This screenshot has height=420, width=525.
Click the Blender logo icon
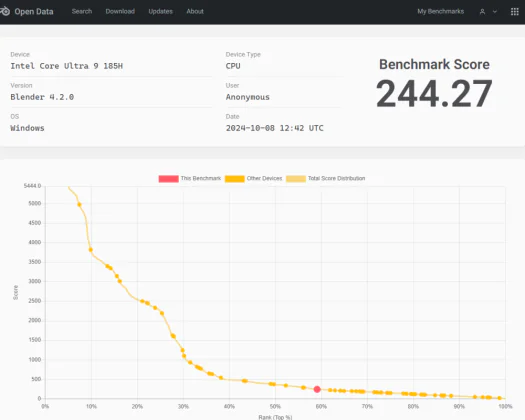5,11
